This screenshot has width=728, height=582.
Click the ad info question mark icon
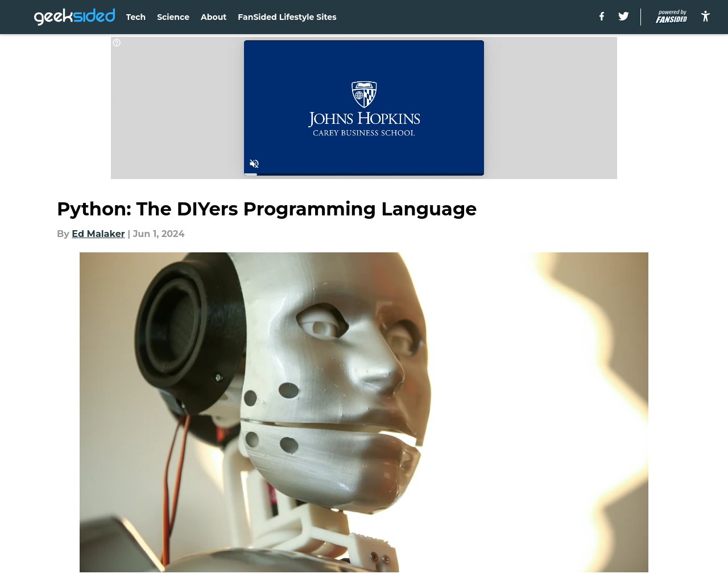pos(116,43)
